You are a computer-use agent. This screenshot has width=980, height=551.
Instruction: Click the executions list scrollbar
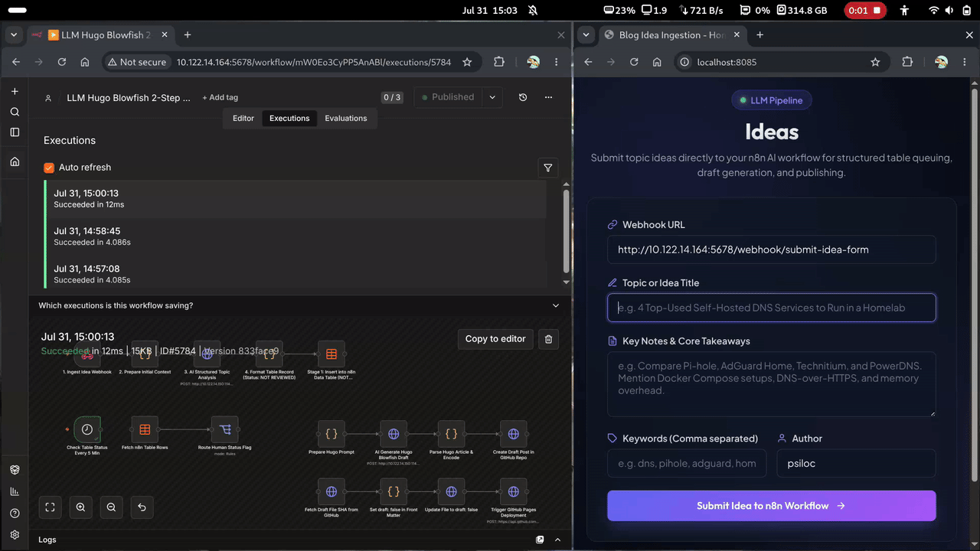(566, 230)
